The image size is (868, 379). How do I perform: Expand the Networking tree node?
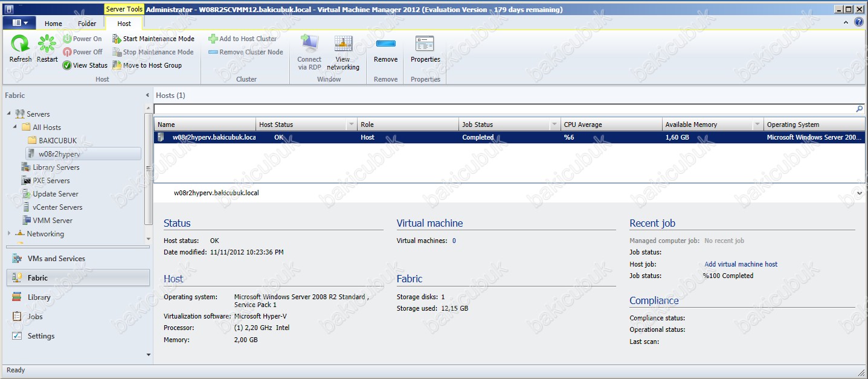coord(9,234)
